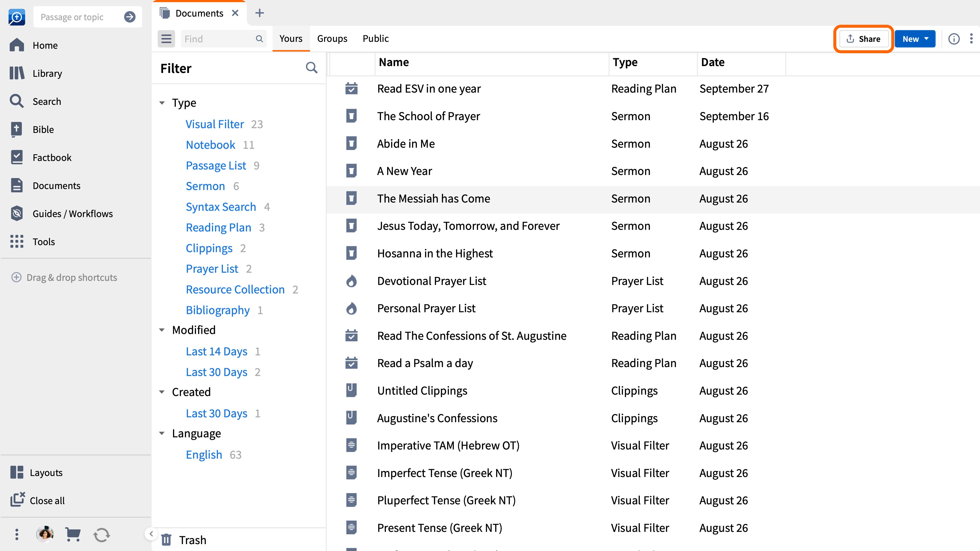Filter by Clippings type

point(209,248)
